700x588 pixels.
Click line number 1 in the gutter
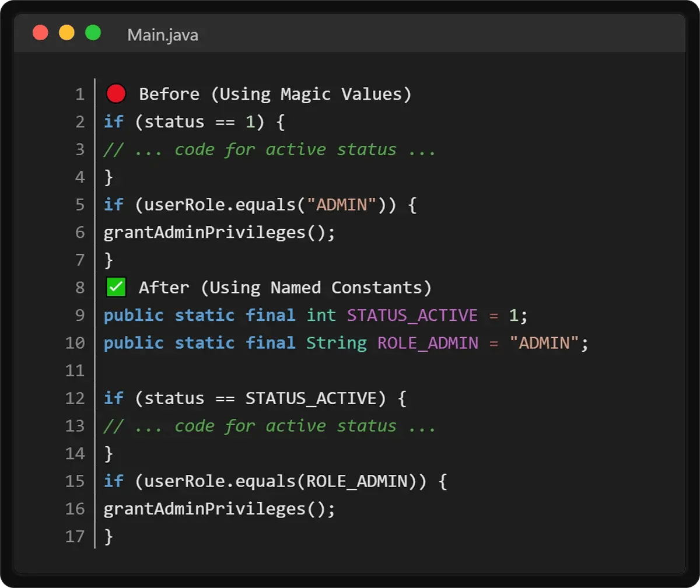(80, 94)
